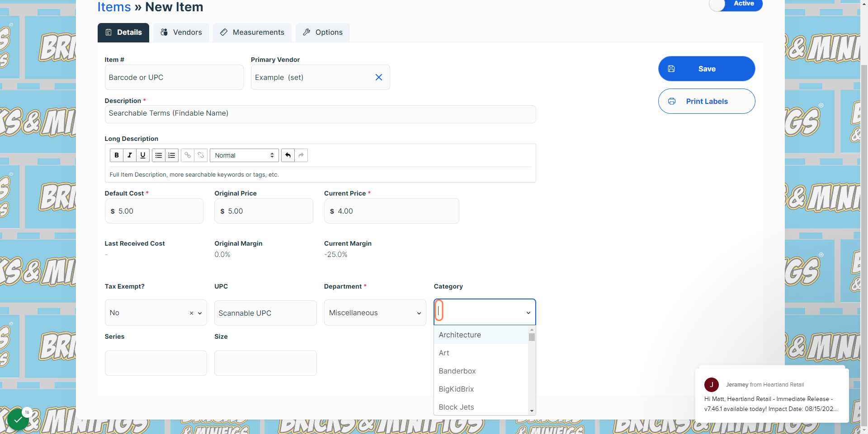Click the undo arrow in editor toolbar
Viewport: 868px width, 434px height.
tap(288, 155)
